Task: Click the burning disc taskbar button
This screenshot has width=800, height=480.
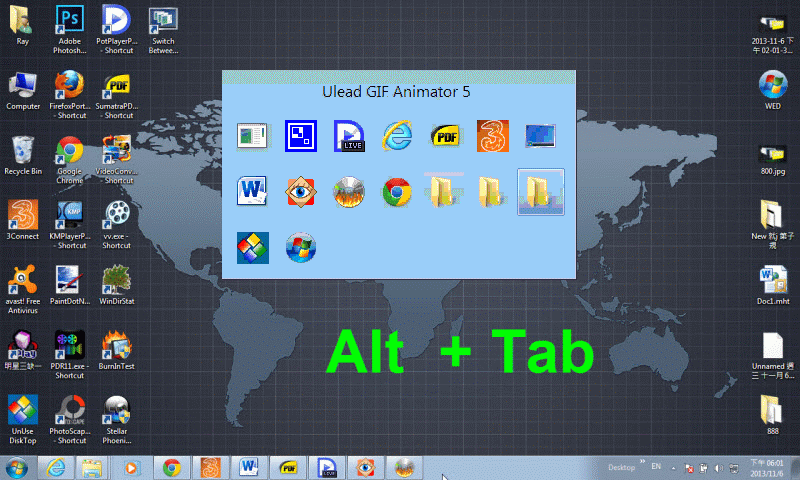Action: [404, 468]
